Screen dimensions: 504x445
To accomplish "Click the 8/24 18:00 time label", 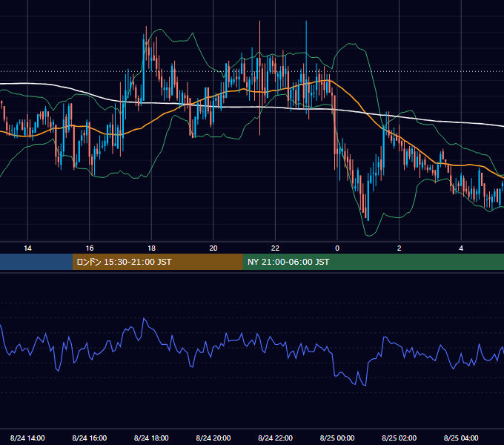I will pos(151,438).
